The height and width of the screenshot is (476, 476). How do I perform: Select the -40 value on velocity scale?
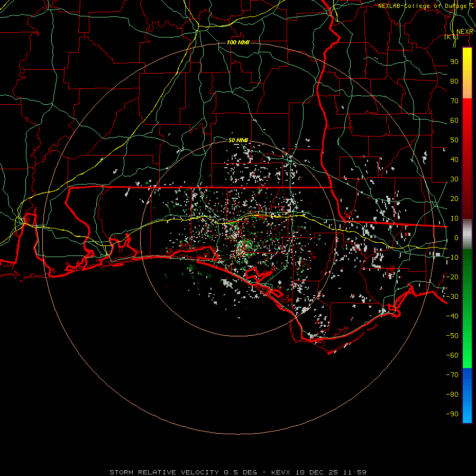[x=452, y=316]
